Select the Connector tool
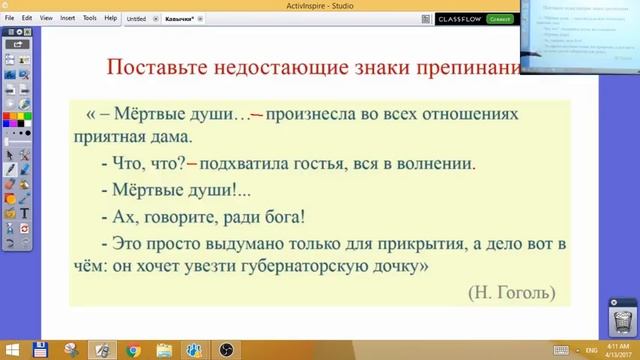This screenshot has width=640, height=360. (x=24, y=199)
